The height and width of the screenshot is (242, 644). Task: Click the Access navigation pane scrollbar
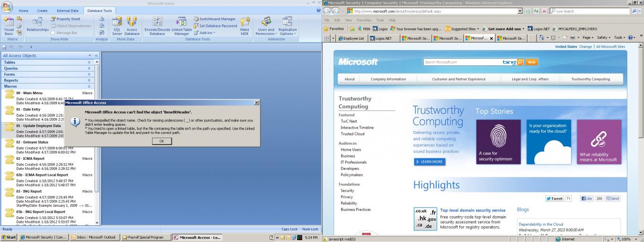click(x=97, y=143)
